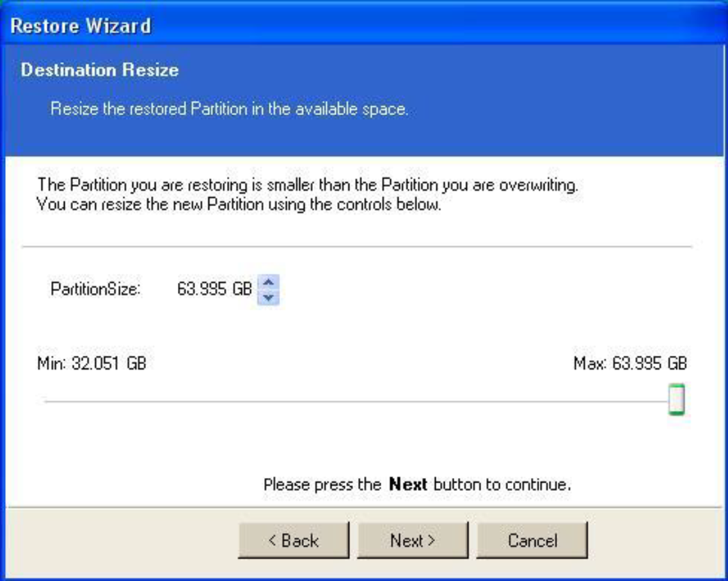Click the 'Partition you are restoring' message
Screen dimensions: 728x581
click(x=307, y=186)
